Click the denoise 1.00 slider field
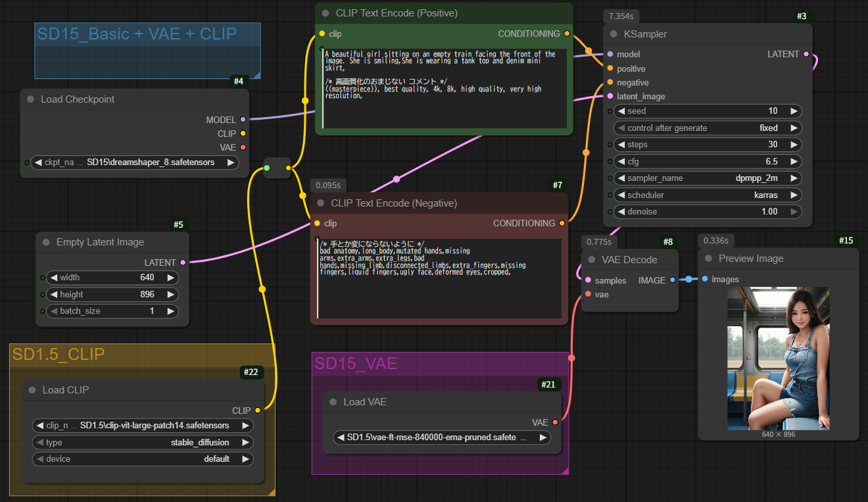Image resolution: width=868 pixels, height=502 pixels. click(708, 212)
